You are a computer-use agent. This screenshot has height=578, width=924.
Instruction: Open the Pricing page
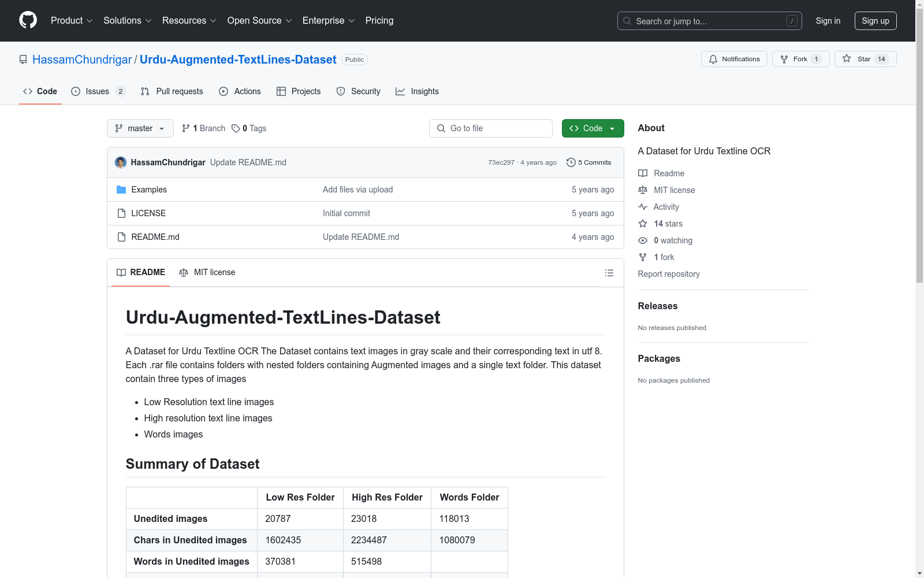click(x=379, y=21)
